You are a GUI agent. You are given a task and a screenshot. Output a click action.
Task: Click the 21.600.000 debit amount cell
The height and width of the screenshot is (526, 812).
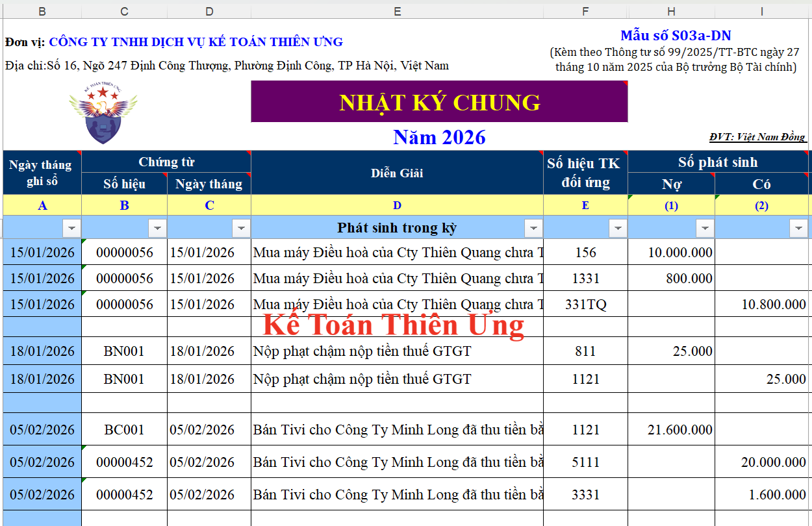(671, 429)
